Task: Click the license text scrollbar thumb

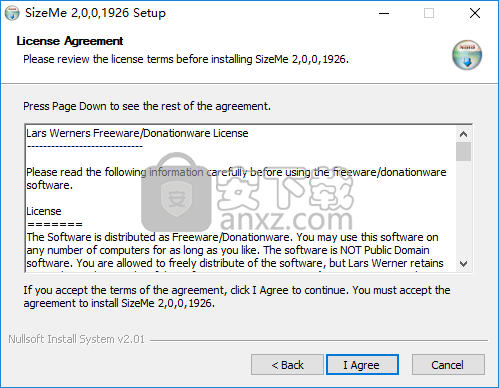Action: coord(463,152)
